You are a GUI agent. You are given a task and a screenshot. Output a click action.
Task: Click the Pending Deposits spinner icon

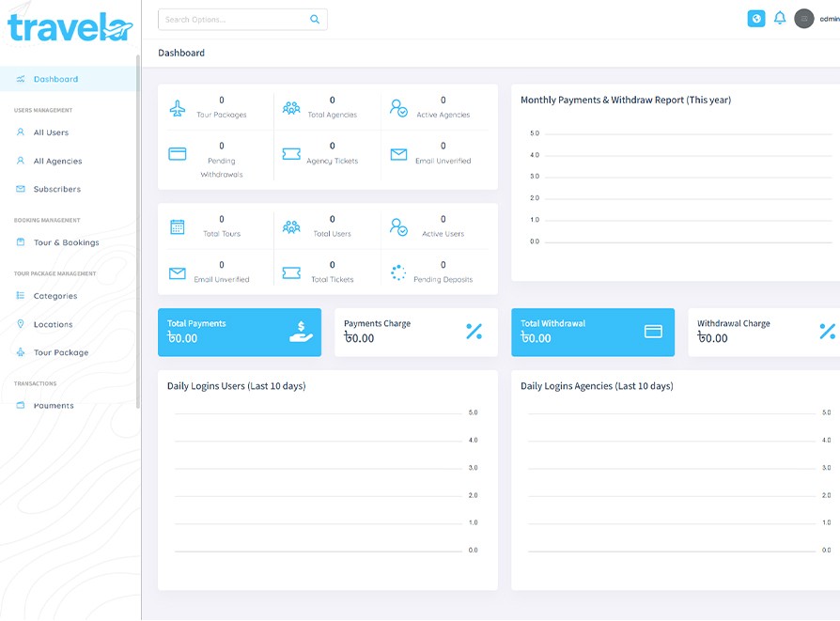pos(398,272)
